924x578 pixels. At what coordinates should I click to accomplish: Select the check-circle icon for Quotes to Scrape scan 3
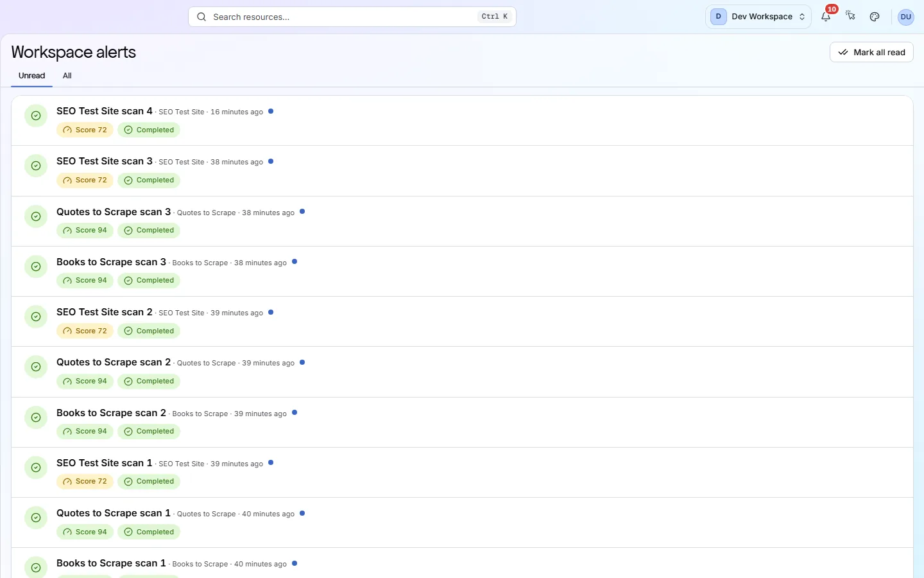36,216
